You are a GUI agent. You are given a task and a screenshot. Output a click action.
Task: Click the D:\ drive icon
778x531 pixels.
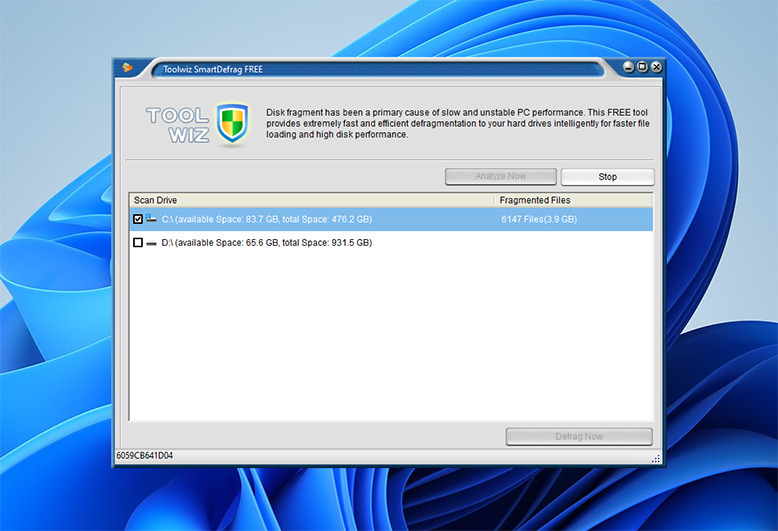(x=151, y=243)
